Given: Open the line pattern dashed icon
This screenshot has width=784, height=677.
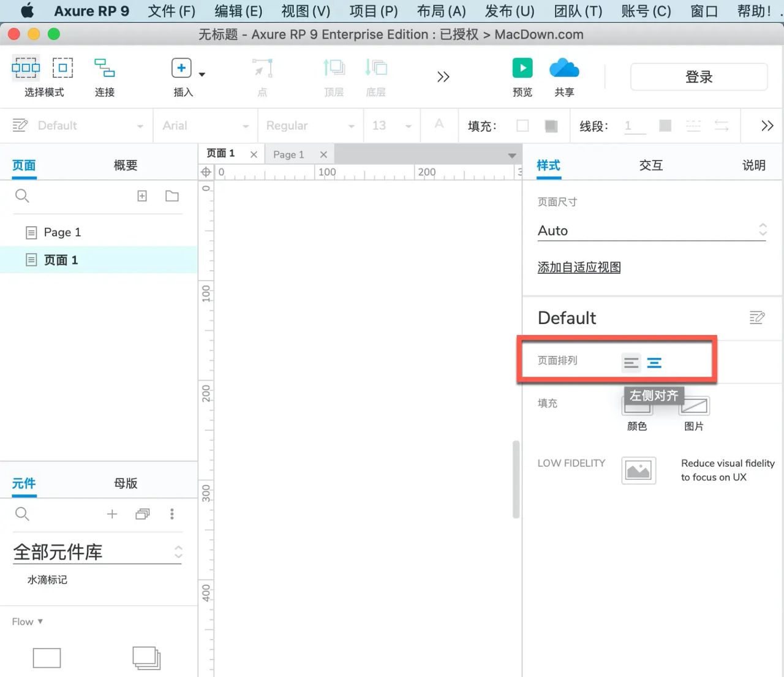Looking at the screenshot, I should pos(693,126).
